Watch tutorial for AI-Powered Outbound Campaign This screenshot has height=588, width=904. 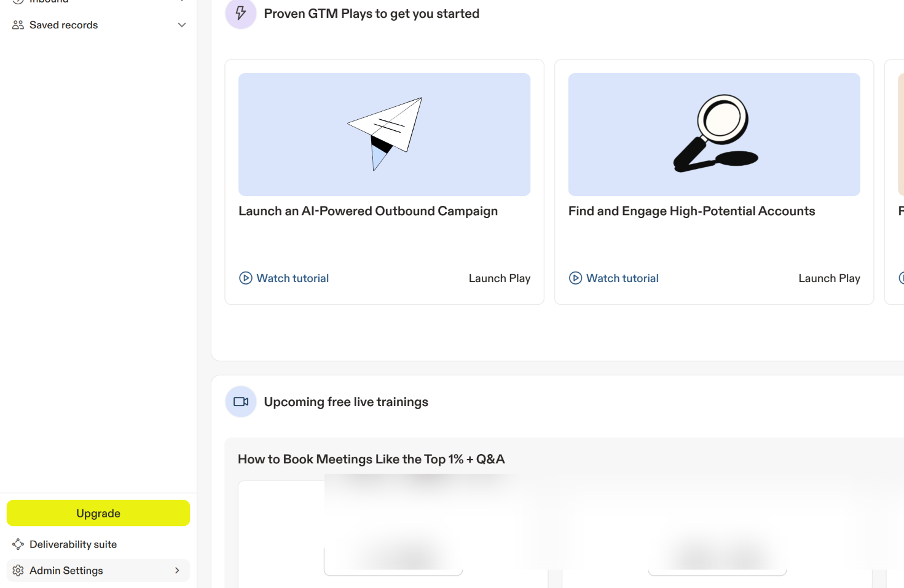pos(293,278)
